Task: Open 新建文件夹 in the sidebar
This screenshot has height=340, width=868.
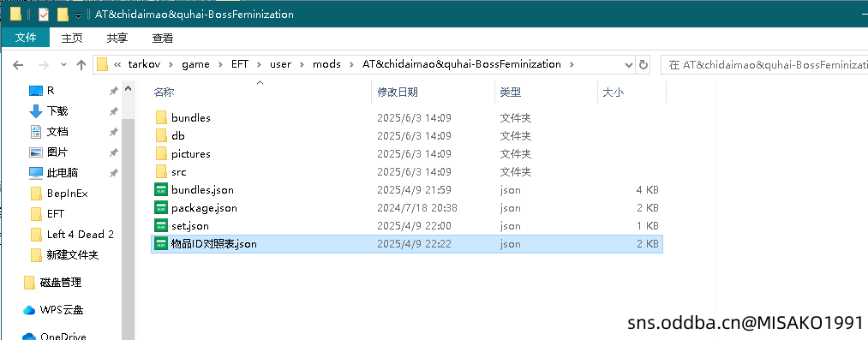Action: click(x=73, y=255)
